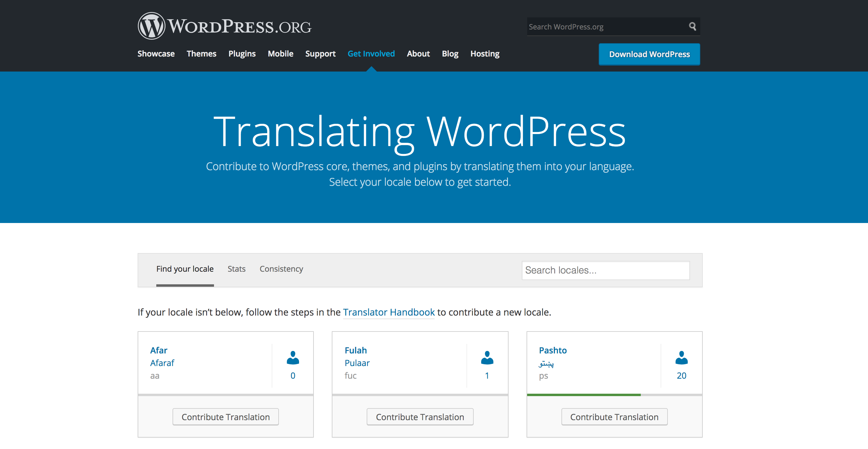This screenshot has width=868, height=449.
Task: Click Contribute Translation for Pashto
Action: point(614,417)
